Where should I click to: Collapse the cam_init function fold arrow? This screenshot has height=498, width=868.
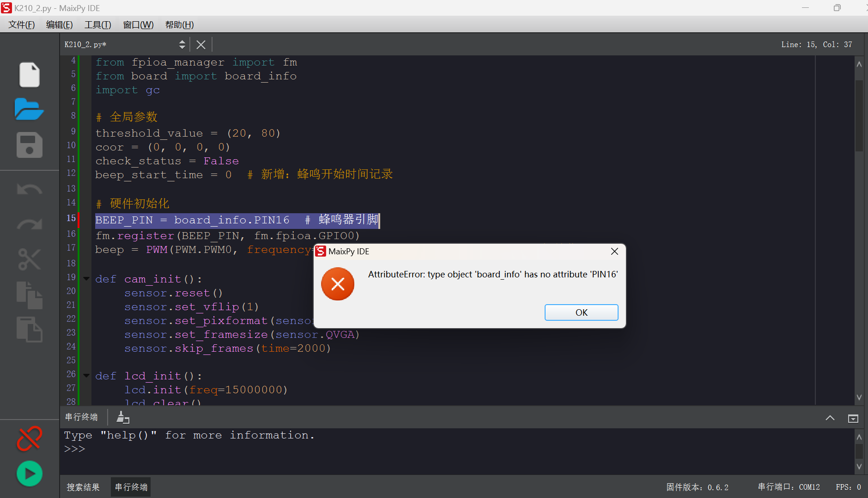pyautogui.click(x=86, y=279)
